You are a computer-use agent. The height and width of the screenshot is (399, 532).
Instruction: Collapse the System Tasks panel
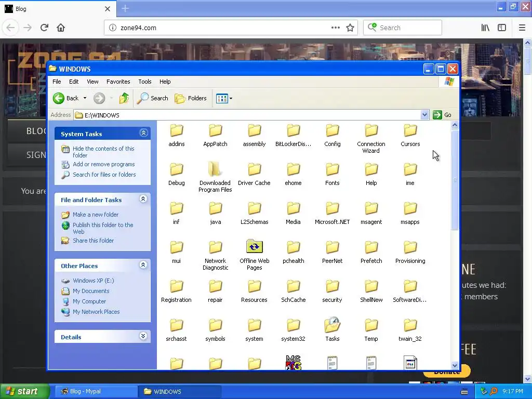[143, 133]
